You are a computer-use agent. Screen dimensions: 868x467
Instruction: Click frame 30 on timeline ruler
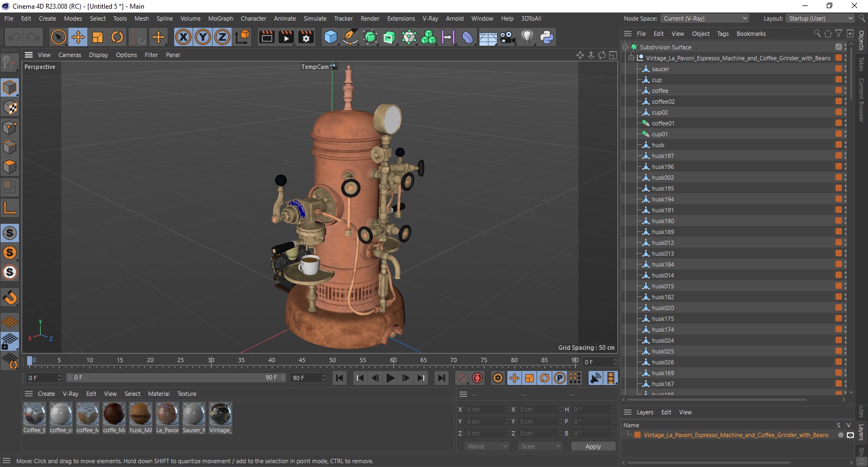coord(211,360)
